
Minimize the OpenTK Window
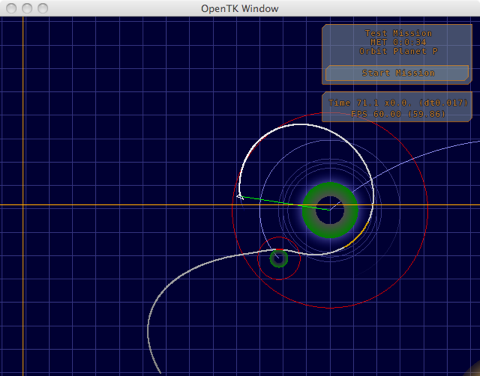point(27,8)
